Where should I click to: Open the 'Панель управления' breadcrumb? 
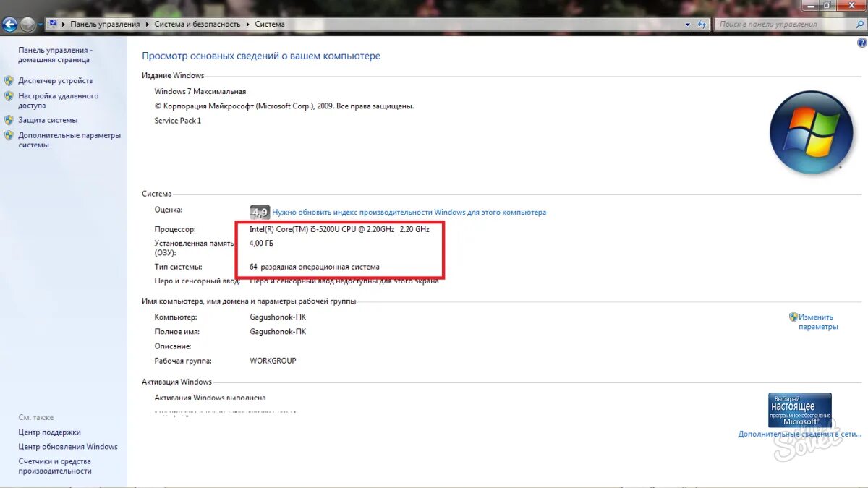pos(105,24)
